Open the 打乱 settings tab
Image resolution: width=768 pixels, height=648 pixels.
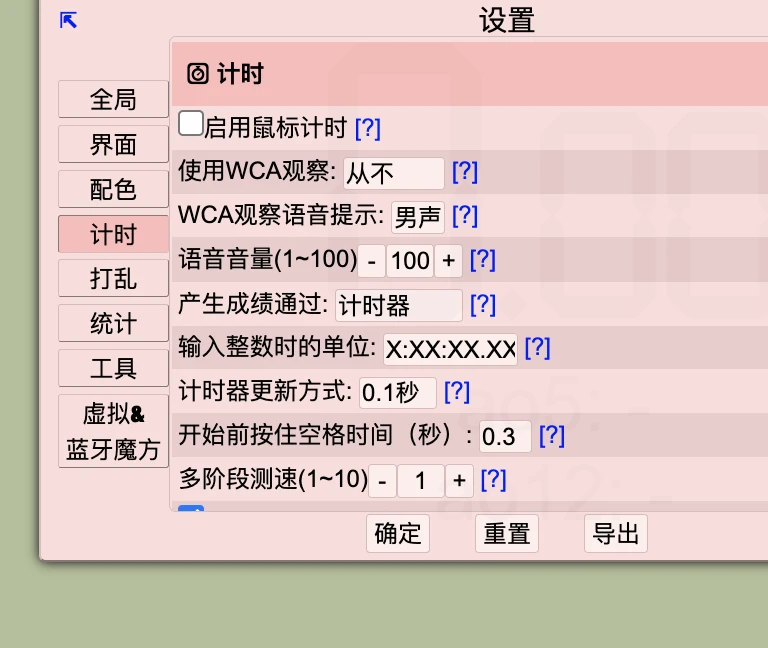(113, 279)
